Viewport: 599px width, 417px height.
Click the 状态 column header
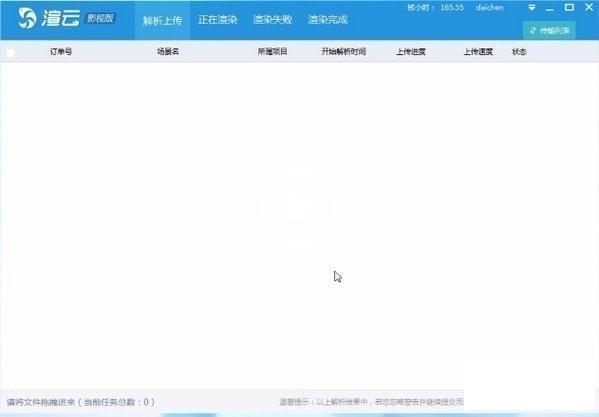[519, 52]
